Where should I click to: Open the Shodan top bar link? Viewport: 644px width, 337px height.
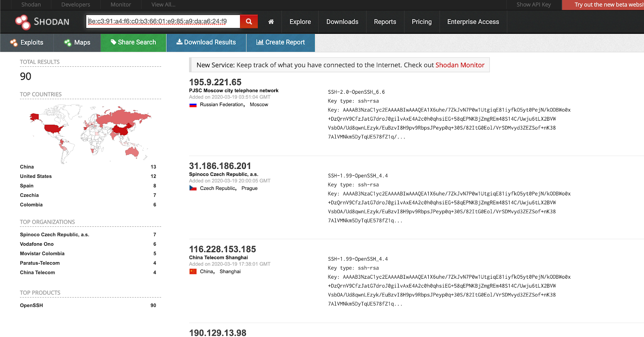point(31,5)
